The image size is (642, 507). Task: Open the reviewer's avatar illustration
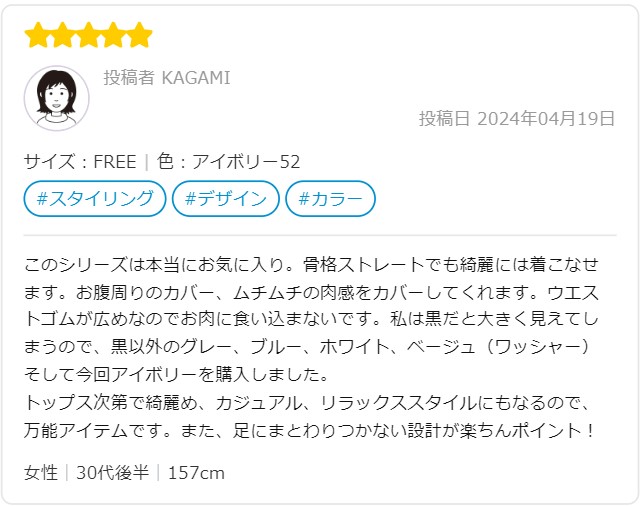(57, 98)
